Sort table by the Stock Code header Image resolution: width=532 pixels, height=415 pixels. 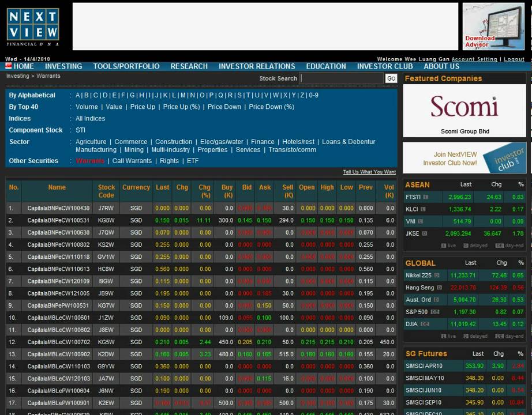click(106, 191)
